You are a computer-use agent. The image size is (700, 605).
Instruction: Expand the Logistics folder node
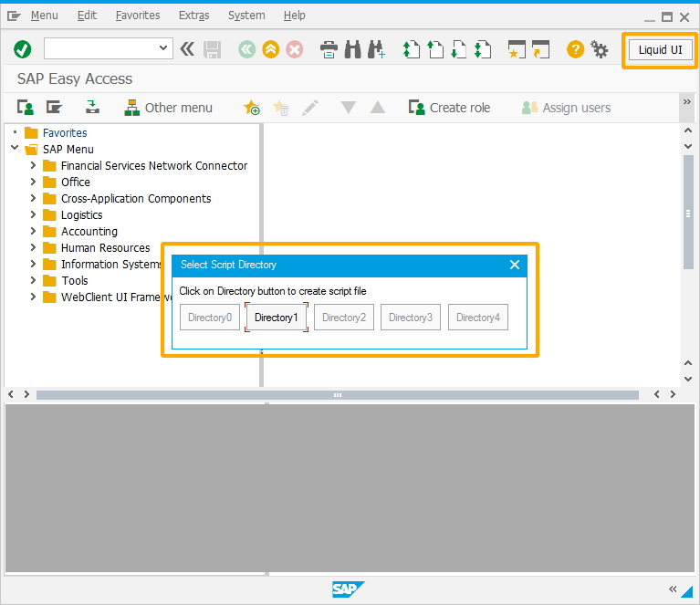click(x=33, y=214)
